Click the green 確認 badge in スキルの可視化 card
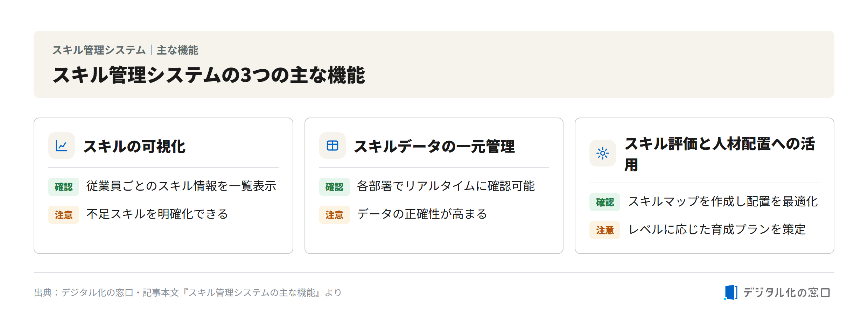This screenshot has height=333, width=868. pyautogui.click(x=64, y=187)
